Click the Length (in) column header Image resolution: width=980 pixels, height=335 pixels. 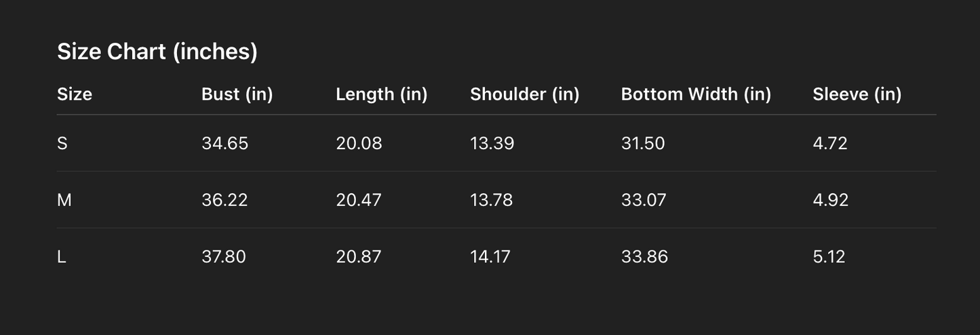pos(381,94)
